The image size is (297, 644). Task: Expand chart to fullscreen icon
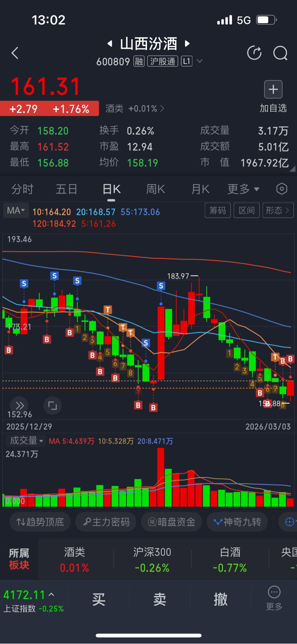pyautogui.click(x=53, y=405)
